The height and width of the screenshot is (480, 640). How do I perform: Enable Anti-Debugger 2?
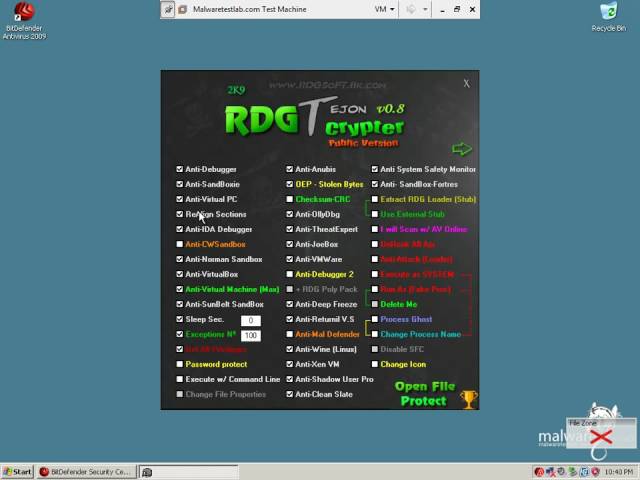tap(289, 274)
